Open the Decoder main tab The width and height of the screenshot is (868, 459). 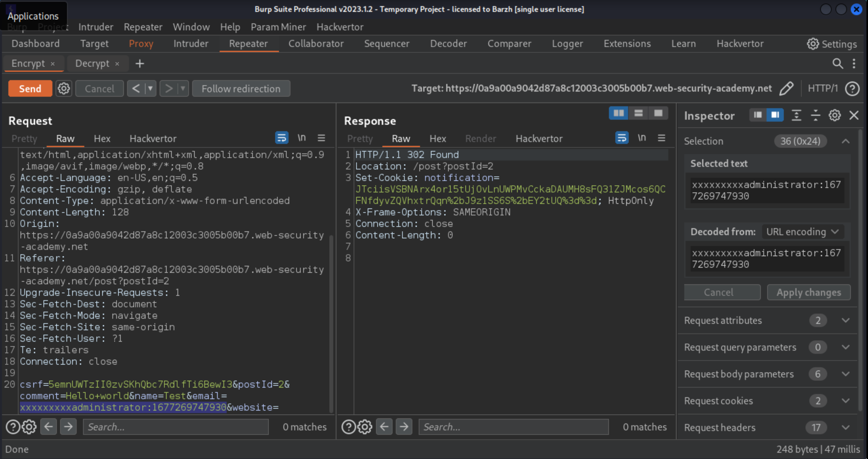tap(448, 44)
